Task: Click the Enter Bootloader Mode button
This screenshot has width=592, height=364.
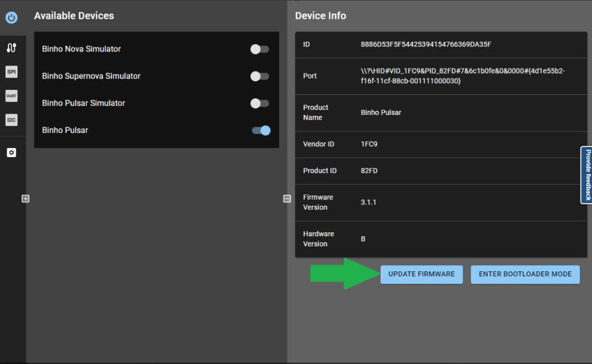Action: tap(525, 275)
